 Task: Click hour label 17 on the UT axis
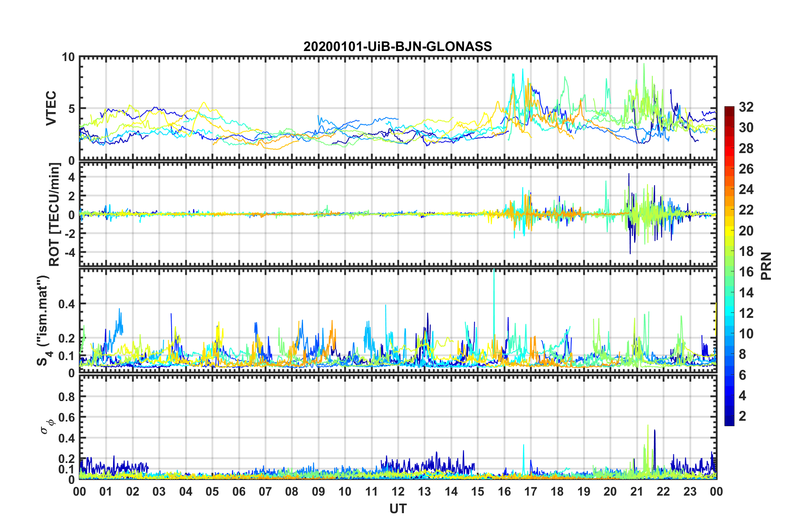pyautogui.click(x=531, y=491)
